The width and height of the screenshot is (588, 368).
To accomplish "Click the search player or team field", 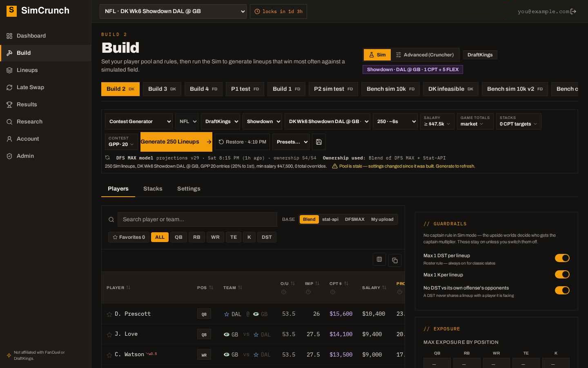I will tap(197, 220).
